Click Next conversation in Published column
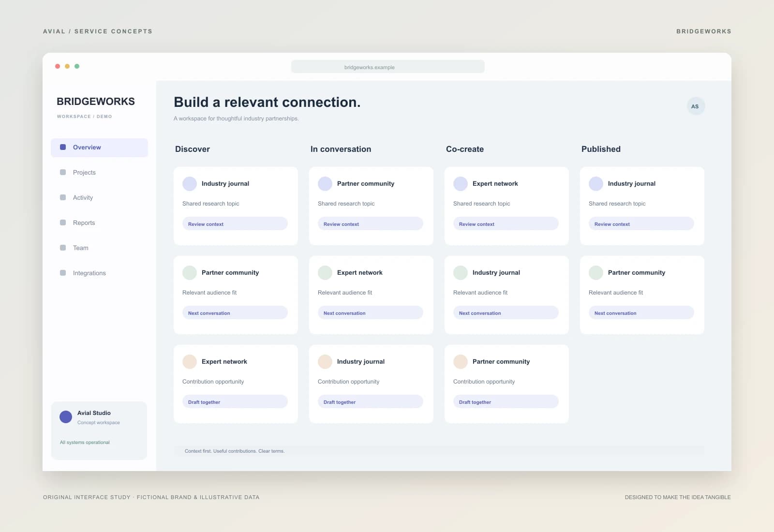This screenshot has width=774, height=532. (641, 313)
